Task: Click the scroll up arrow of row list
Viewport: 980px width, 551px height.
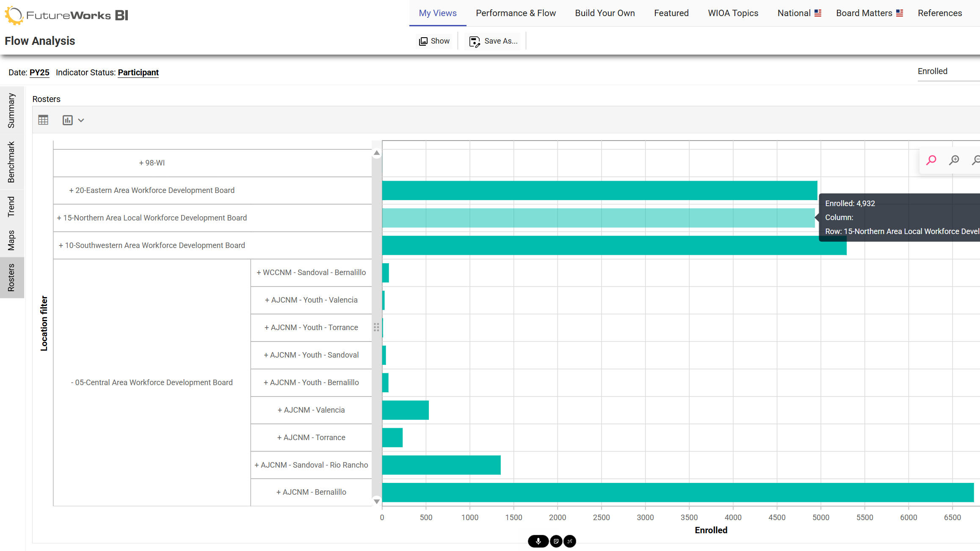Action: click(376, 153)
